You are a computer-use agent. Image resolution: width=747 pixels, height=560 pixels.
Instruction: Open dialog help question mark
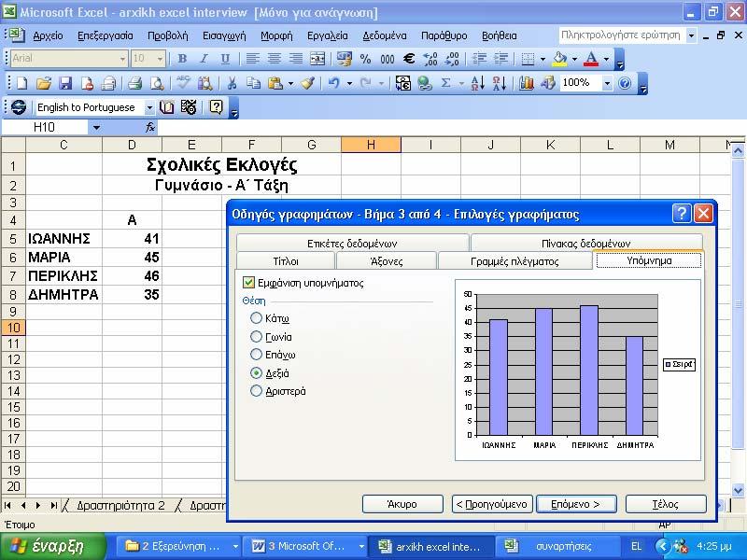click(682, 214)
